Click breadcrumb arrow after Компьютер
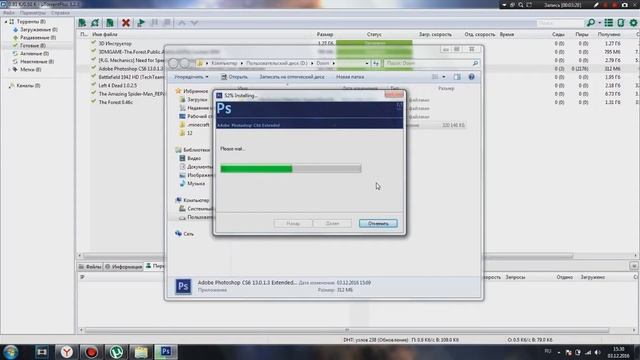This screenshot has width=640, height=360. point(242,63)
